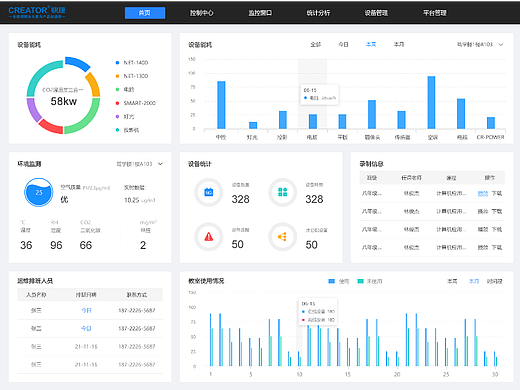520x390 pixels.
Task: Select the blue 本月 in classroom usage chart
Action: 474,281
